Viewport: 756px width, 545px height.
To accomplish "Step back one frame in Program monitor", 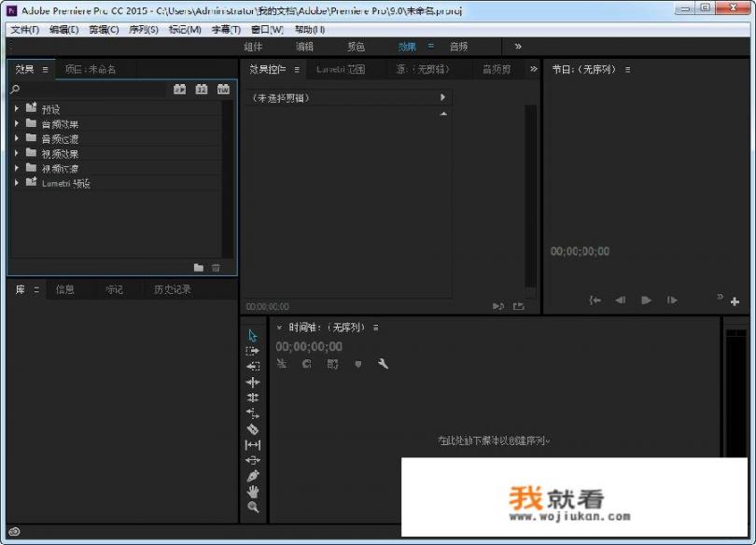I will [620, 300].
